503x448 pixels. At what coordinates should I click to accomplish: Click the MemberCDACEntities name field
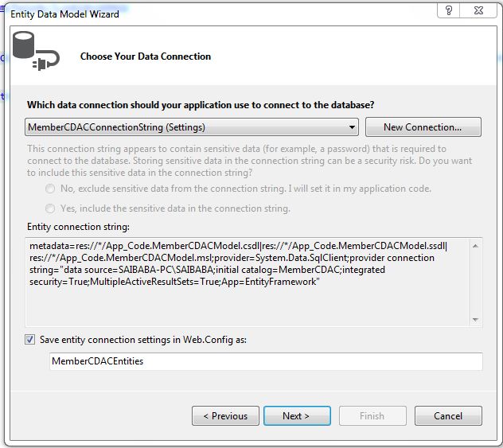pos(266,361)
